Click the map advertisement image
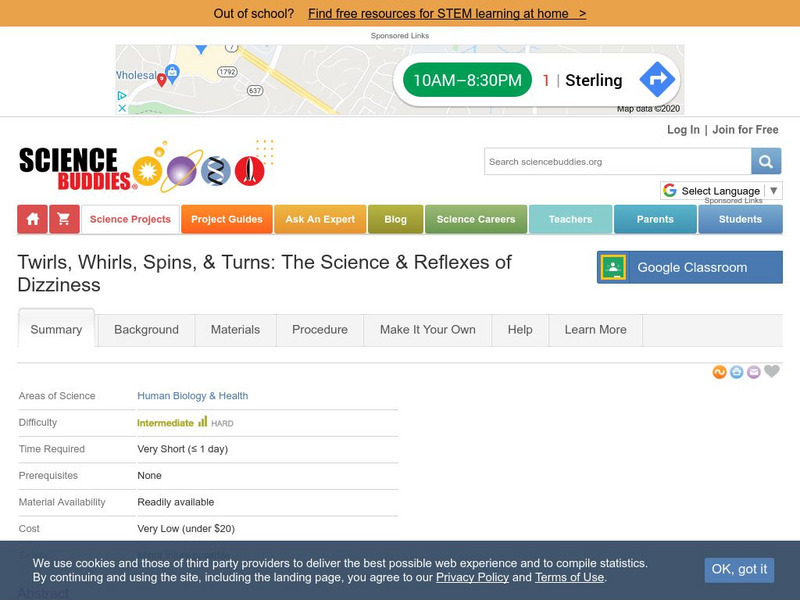The height and width of the screenshot is (600, 800). point(399,79)
